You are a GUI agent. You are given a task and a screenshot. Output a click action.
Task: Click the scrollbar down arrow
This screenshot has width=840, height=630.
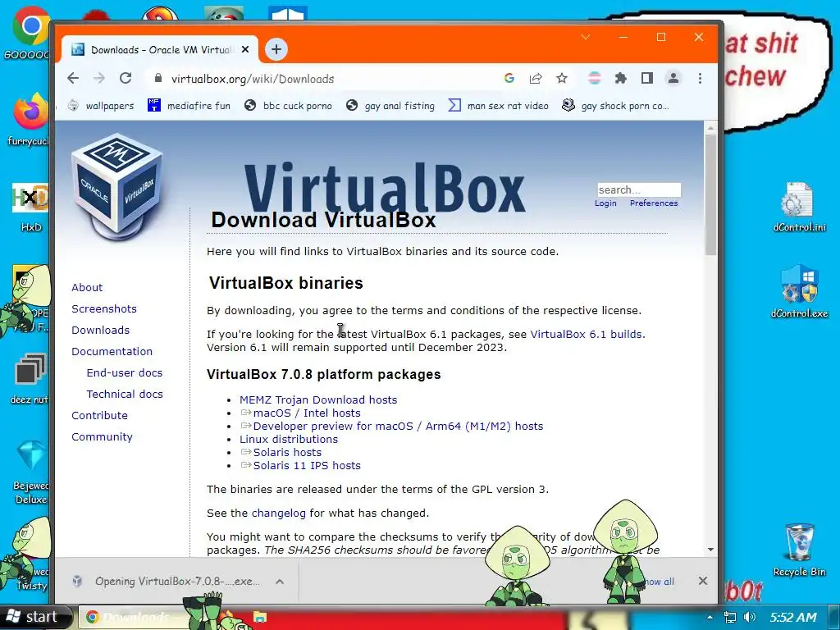tap(710, 550)
